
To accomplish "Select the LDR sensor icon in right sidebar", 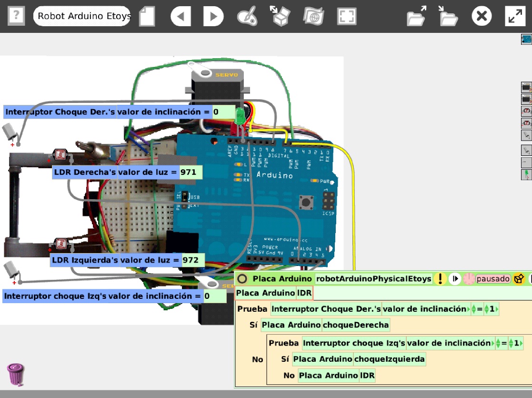I will point(525,110).
